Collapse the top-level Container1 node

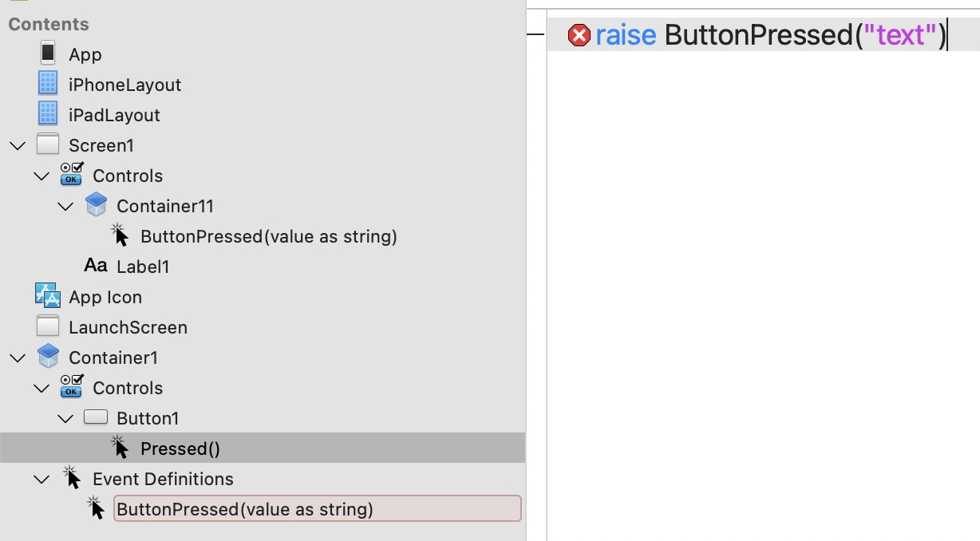point(17,357)
